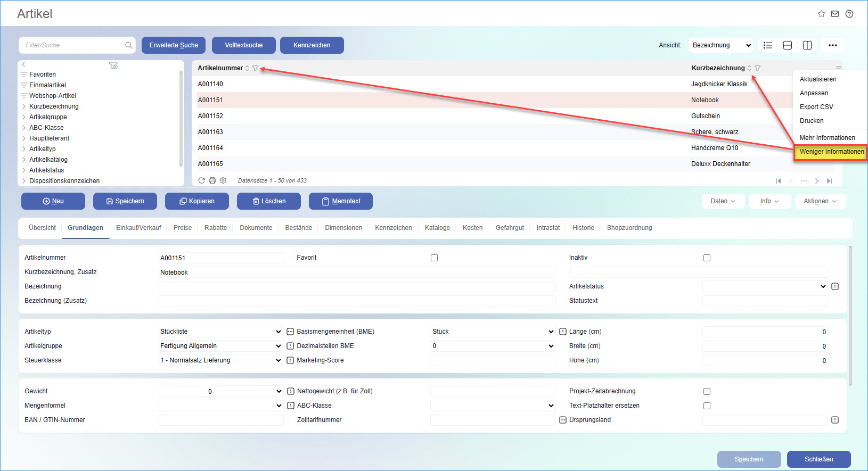Click the filter funnel icon beside Artikelnummer

[x=256, y=68]
